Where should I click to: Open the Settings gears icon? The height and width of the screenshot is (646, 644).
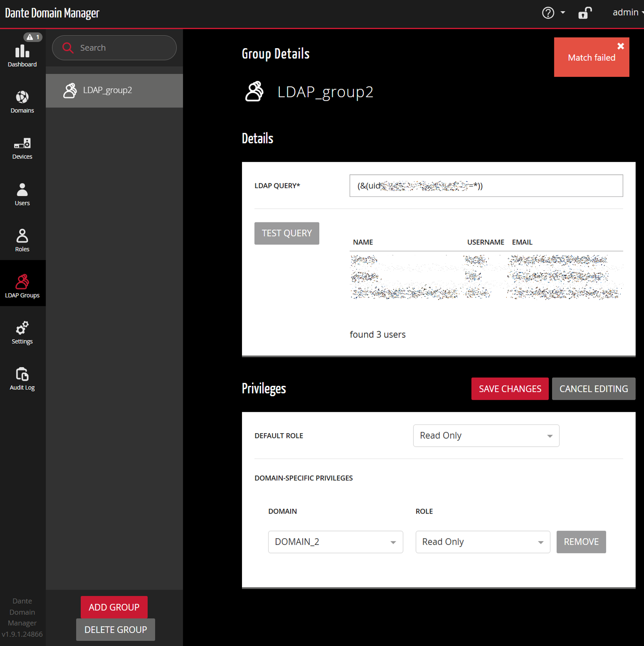point(22,328)
